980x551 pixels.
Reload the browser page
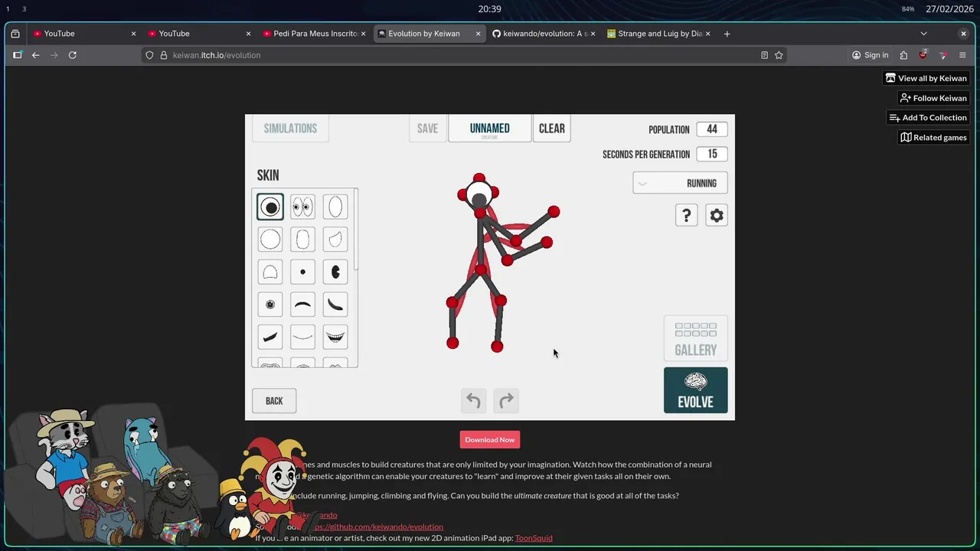tap(72, 55)
